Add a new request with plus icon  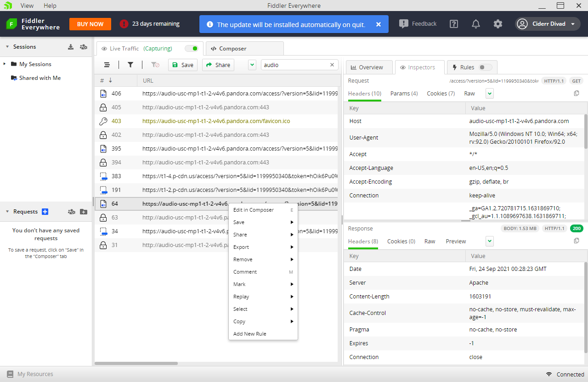pos(45,212)
